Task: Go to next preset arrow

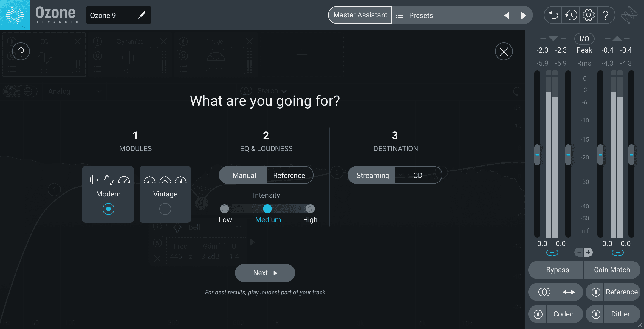Action: coord(523,15)
